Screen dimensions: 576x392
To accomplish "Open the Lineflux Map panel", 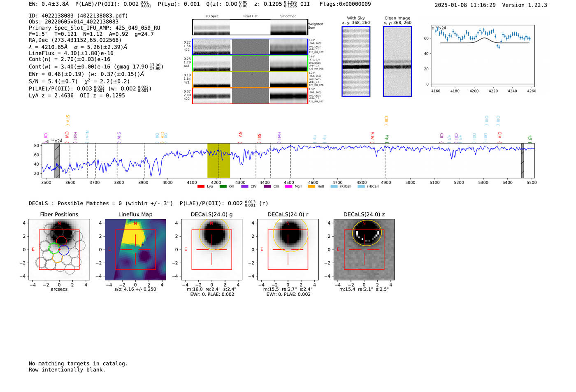I will tap(135, 249).
